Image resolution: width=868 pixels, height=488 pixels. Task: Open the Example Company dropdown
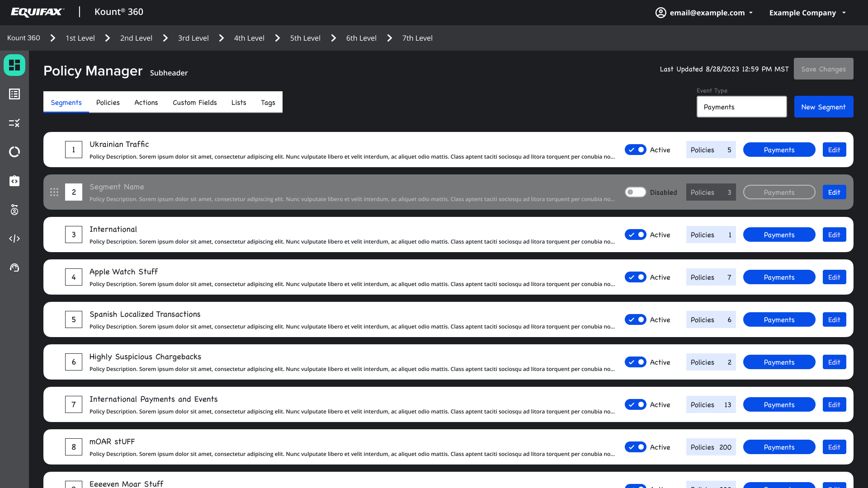coord(807,13)
